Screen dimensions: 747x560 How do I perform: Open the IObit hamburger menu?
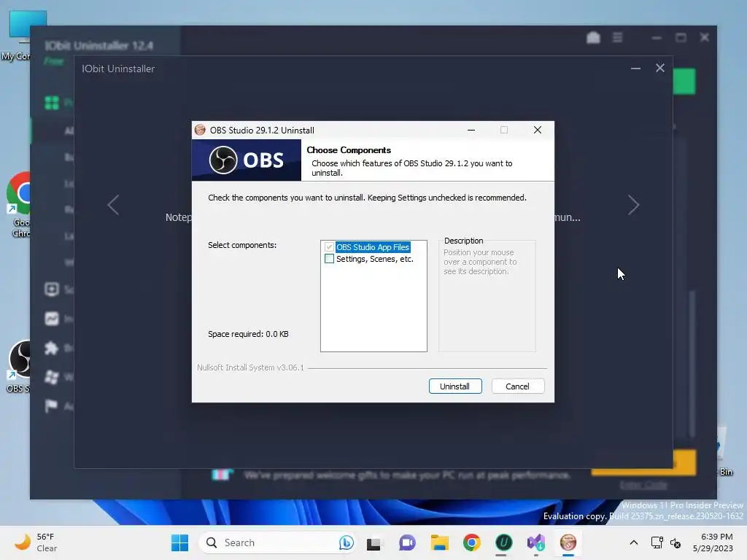coord(617,37)
